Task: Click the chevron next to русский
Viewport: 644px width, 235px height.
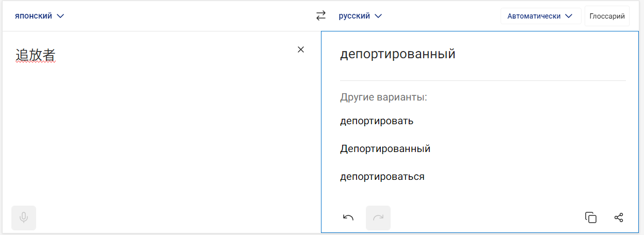Action: 378,16
